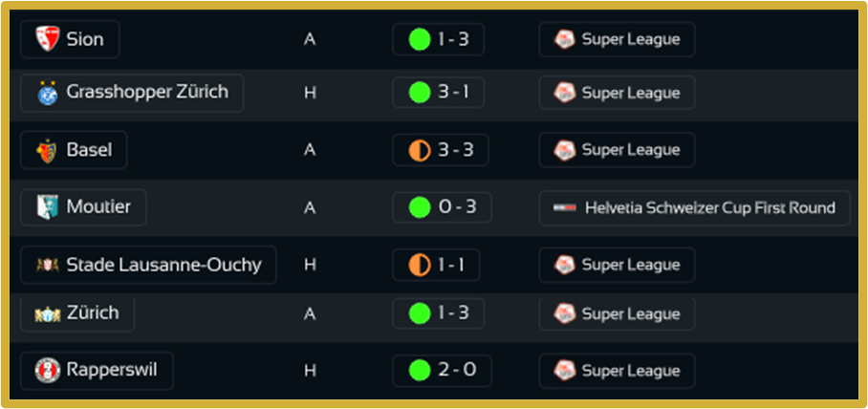Open the Stade Lausanne-Ouchy team page

148,265
